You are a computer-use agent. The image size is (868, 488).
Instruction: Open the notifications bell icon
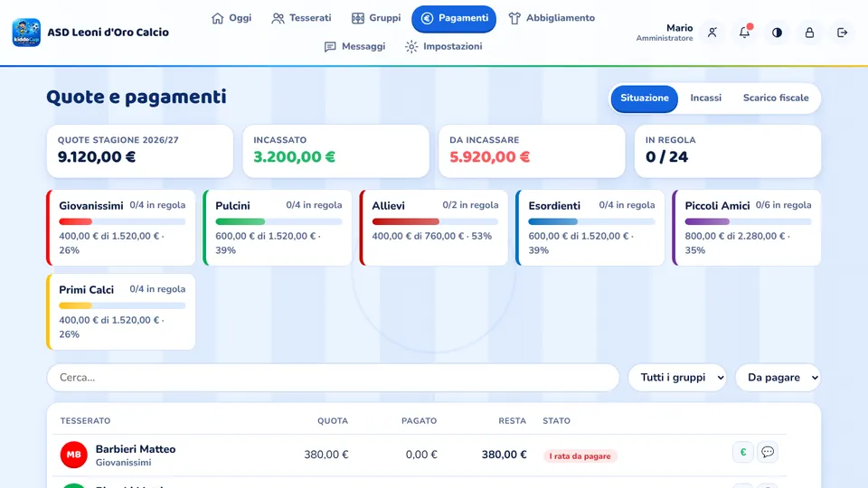pos(744,33)
